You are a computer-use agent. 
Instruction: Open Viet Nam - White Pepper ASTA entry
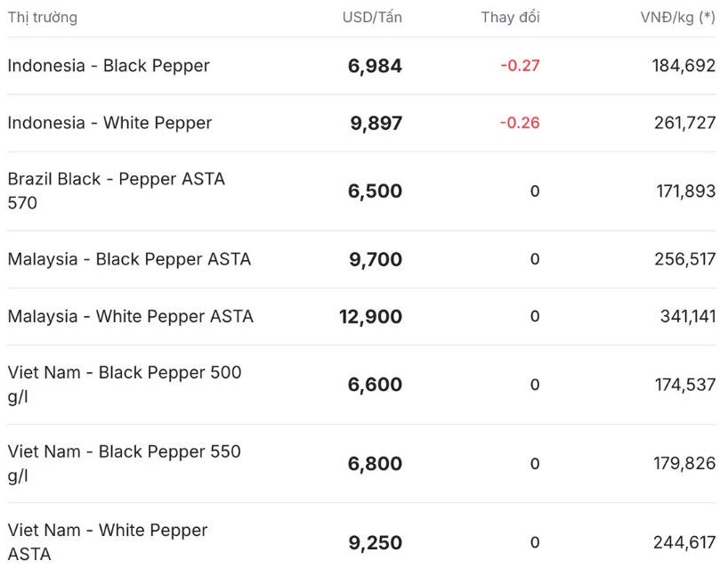point(108,541)
